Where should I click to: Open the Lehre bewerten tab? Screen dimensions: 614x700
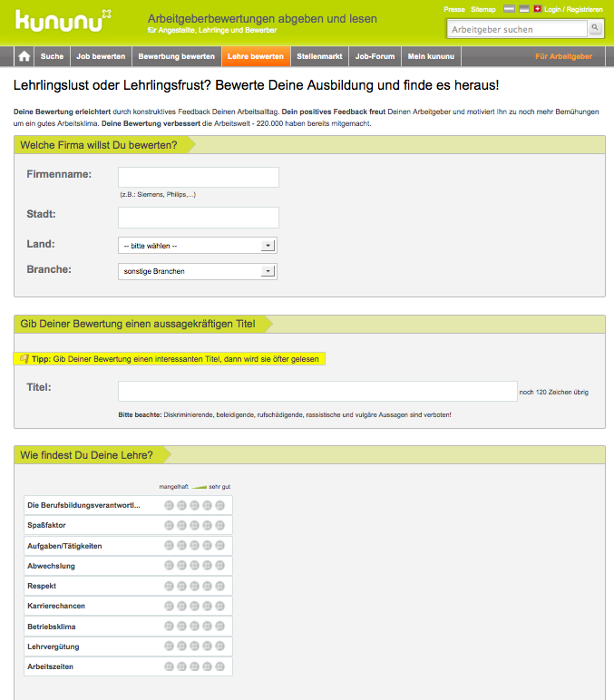point(256,56)
